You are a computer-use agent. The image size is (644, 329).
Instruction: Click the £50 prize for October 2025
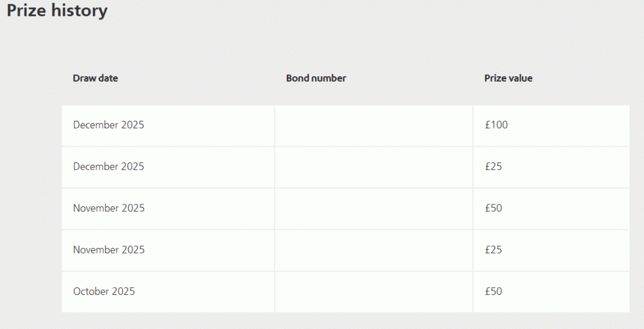(x=493, y=291)
